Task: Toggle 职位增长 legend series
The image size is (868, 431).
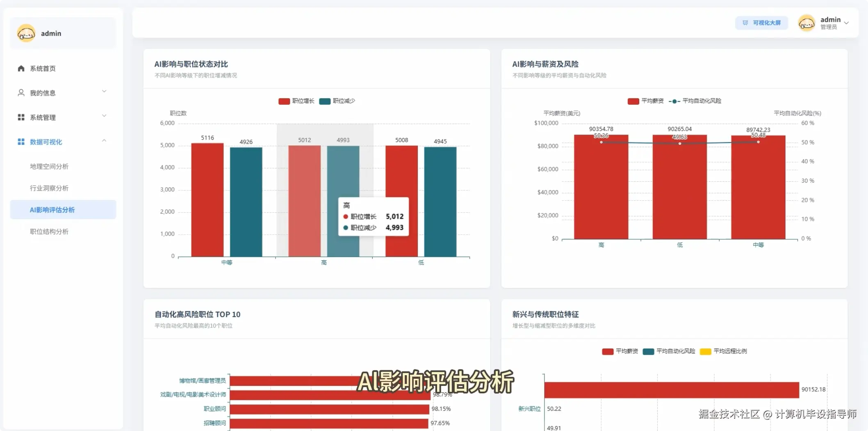Action: tap(296, 101)
